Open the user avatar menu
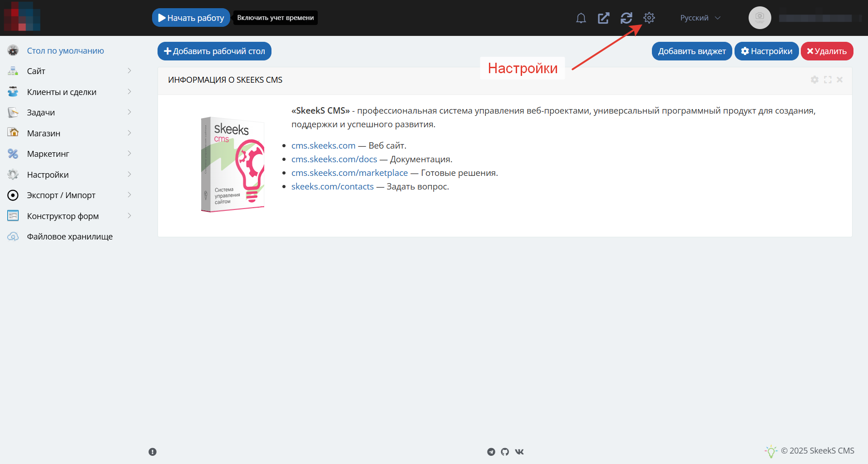This screenshot has width=868, height=464. 760,18
